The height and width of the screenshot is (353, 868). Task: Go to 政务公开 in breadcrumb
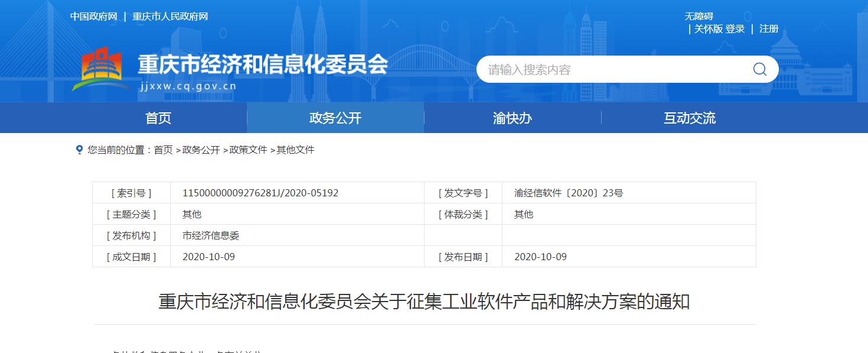pos(201,150)
